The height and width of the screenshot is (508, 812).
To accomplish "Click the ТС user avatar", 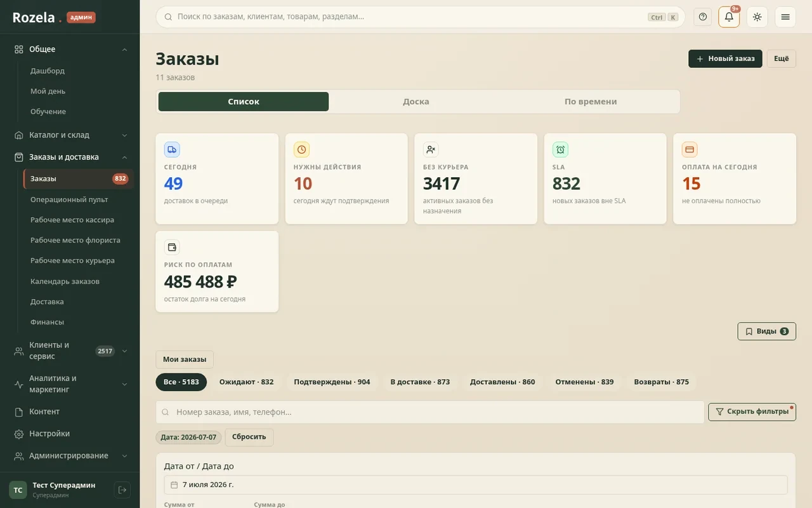I will pyautogui.click(x=18, y=490).
